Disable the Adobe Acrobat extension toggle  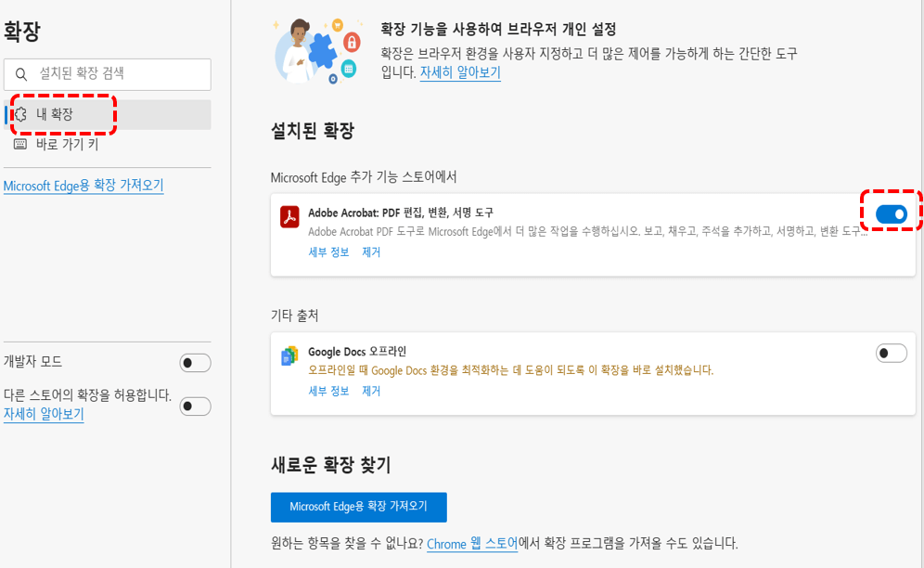pyautogui.click(x=891, y=213)
